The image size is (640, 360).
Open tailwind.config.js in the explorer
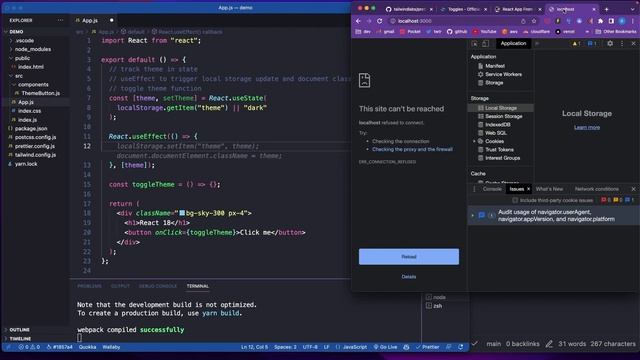[35, 155]
